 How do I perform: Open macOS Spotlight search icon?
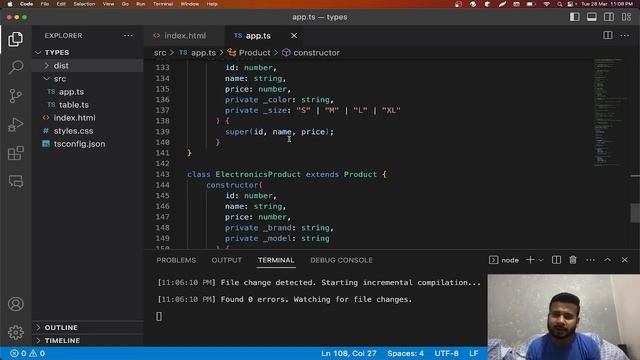click(559, 4)
